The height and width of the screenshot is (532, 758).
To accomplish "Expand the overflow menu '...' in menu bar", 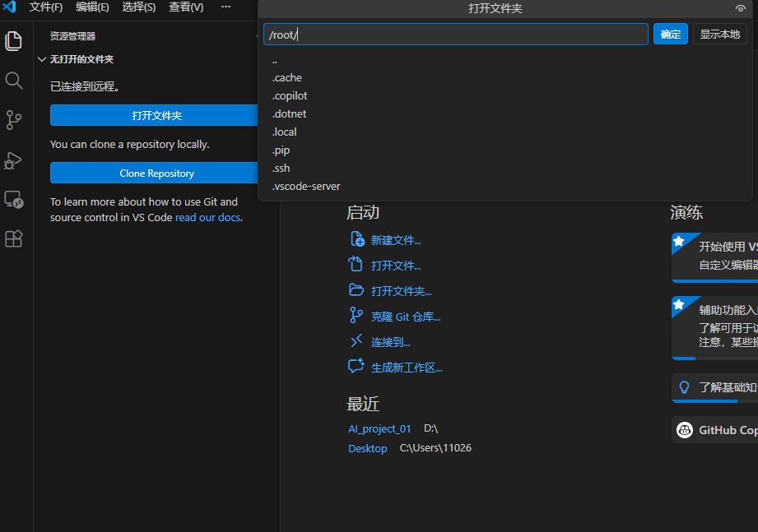I will [226, 7].
